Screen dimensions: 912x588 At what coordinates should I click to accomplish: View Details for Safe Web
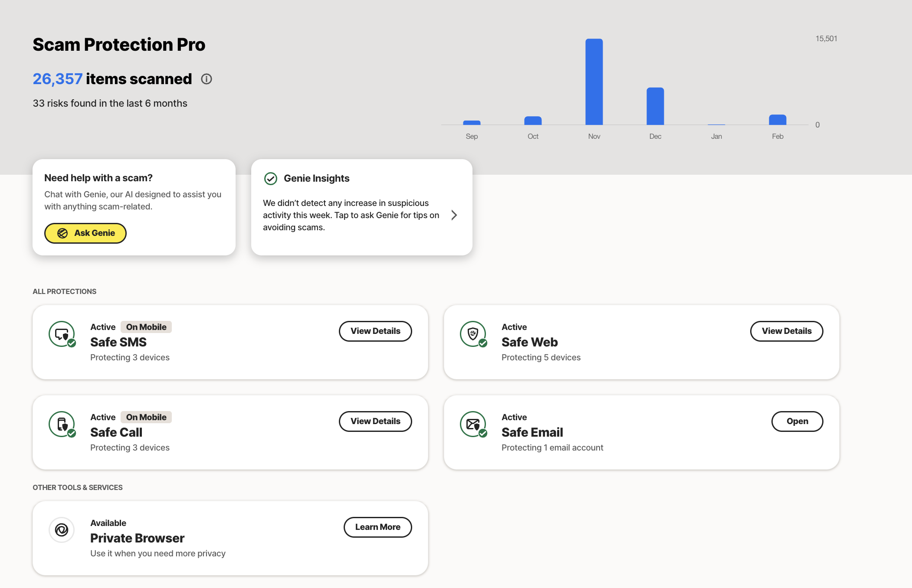(x=786, y=331)
